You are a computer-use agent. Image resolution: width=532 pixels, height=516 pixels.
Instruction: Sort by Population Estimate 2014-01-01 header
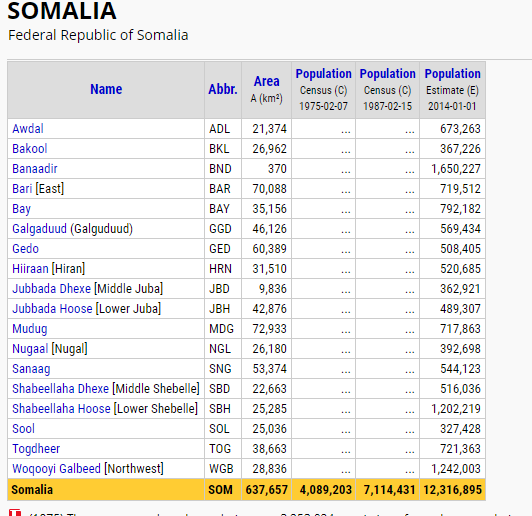[453, 74]
